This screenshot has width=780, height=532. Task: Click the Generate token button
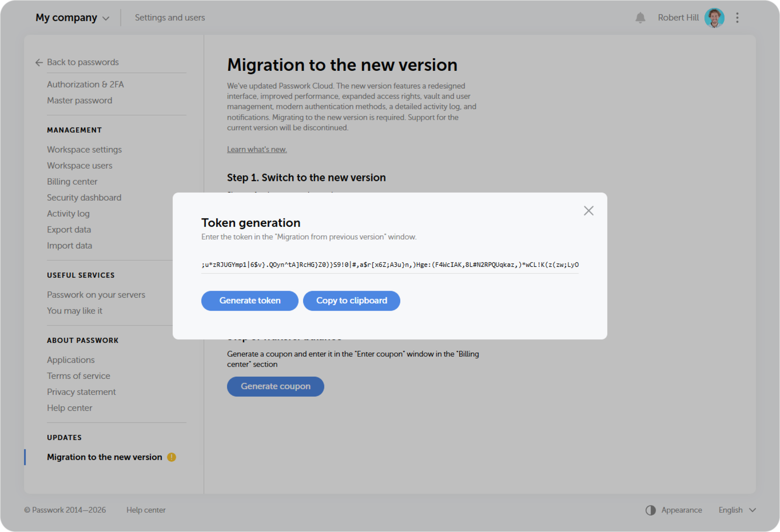click(x=250, y=300)
